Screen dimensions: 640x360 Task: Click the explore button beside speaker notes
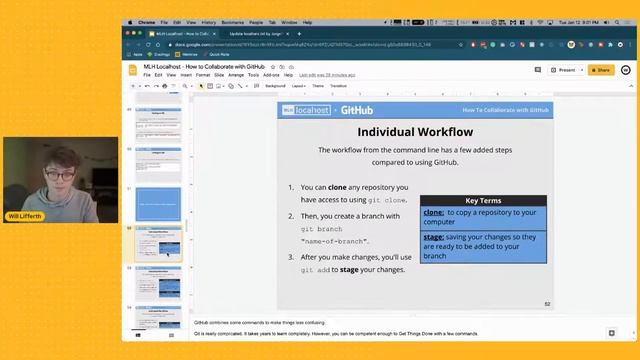(611, 333)
